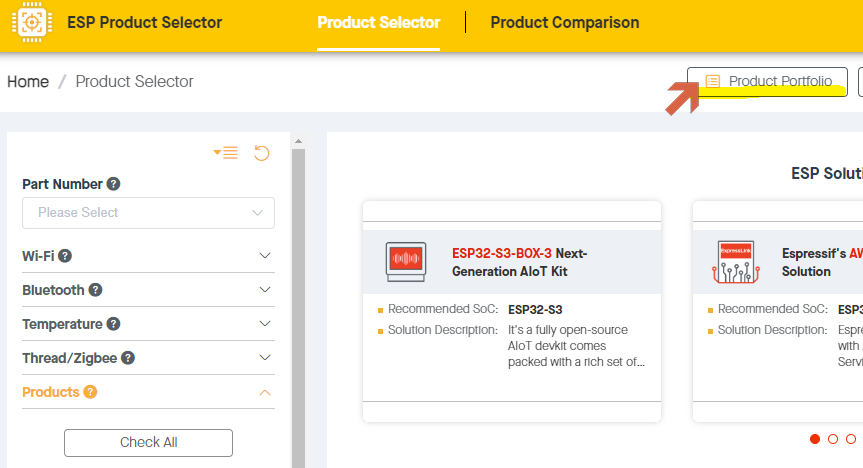Click the ExpressLink solution thumbnail icon
Screen dimensions: 863x468
click(x=736, y=262)
